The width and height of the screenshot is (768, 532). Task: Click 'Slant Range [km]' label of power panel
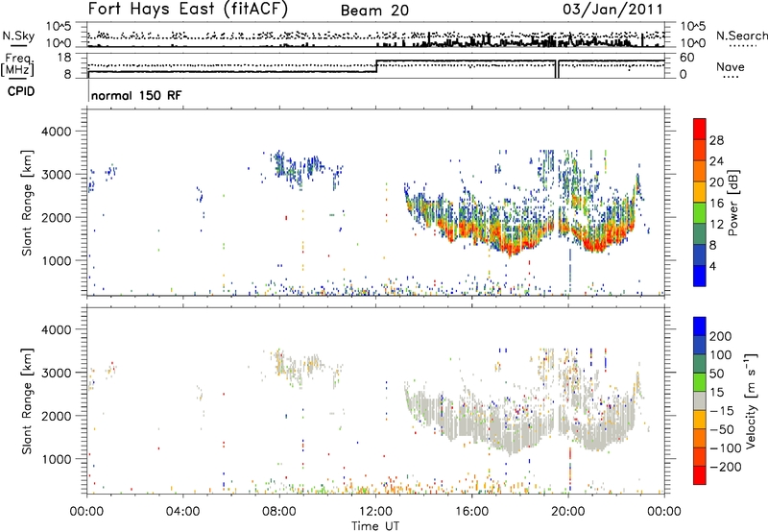(x=27, y=203)
